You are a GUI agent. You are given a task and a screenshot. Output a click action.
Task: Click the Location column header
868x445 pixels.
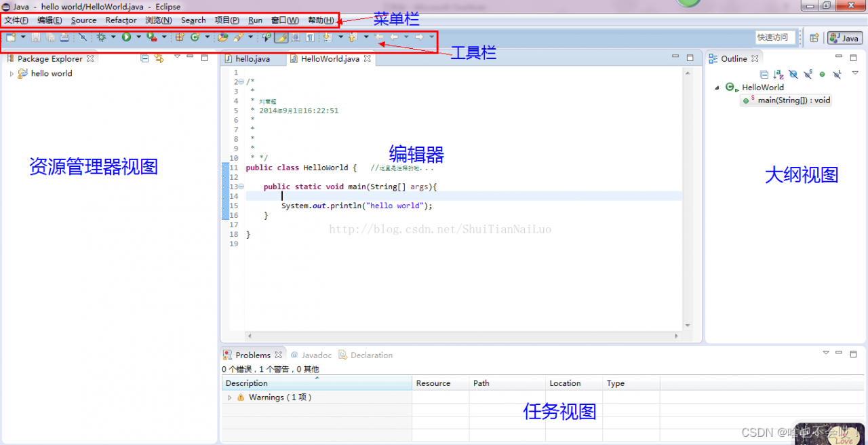[574, 383]
